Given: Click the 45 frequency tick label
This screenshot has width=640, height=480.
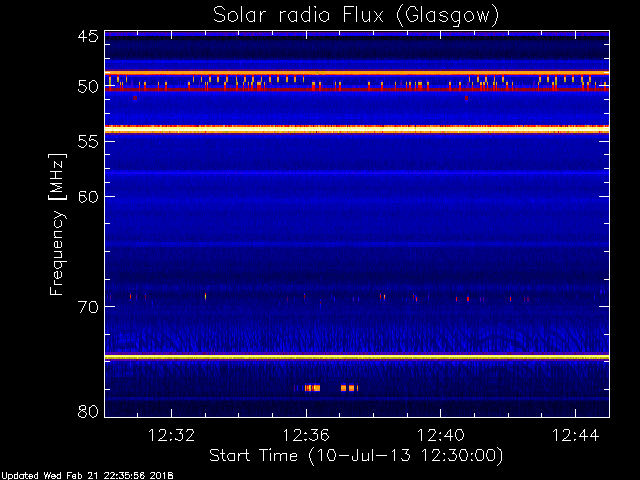Looking at the screenshot, I should [88, 37].
